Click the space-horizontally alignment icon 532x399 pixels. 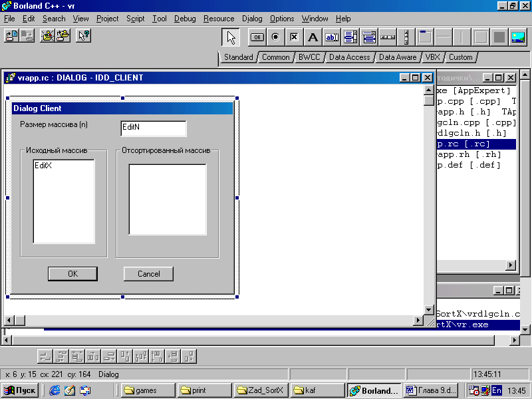tap(93, 356)
